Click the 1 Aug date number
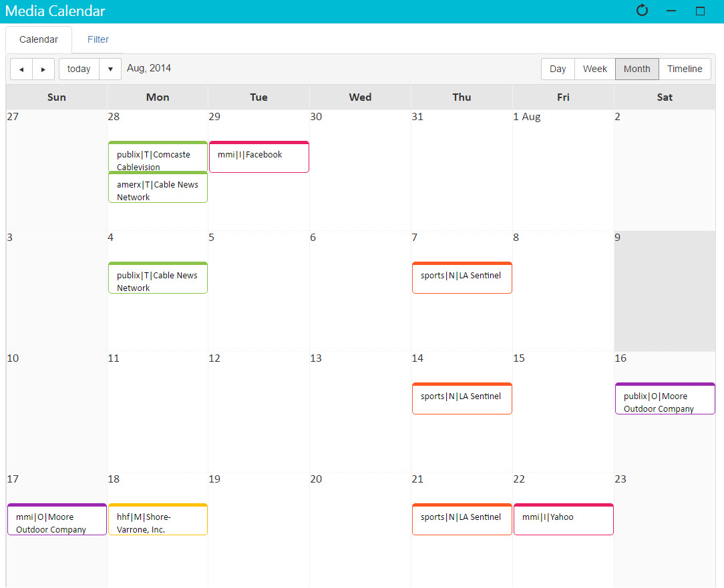Screen dimensions: 724x588 pos(527,117)
